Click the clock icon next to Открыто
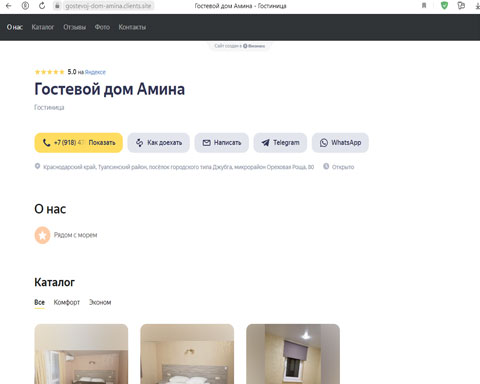 [326, 166]
